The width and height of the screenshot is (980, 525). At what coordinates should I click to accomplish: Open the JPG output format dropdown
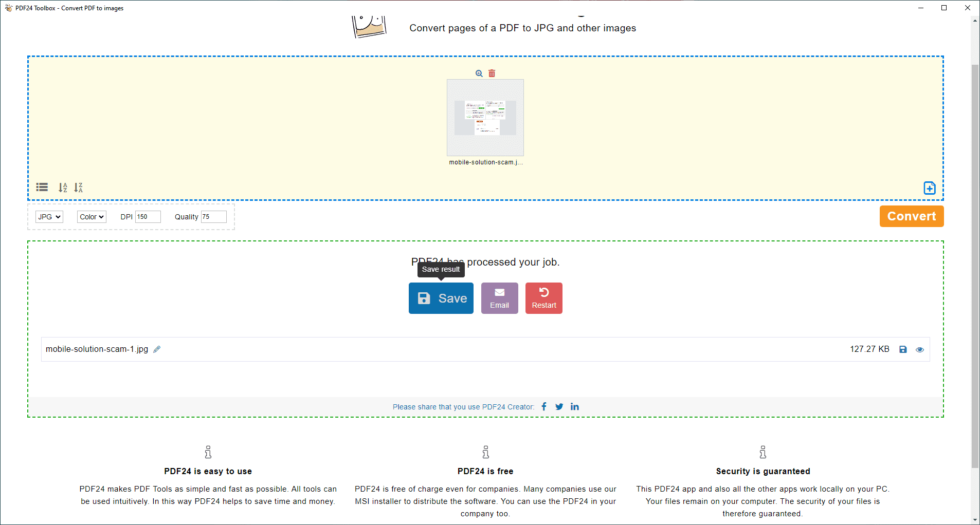tap(49, 217)
